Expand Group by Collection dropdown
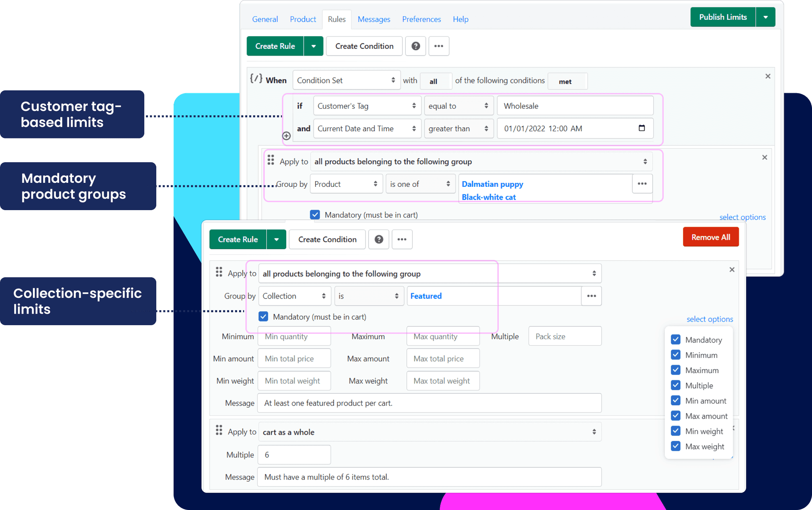Image resolution: width=812 pixels, height=510 pixels. [293, 295]
